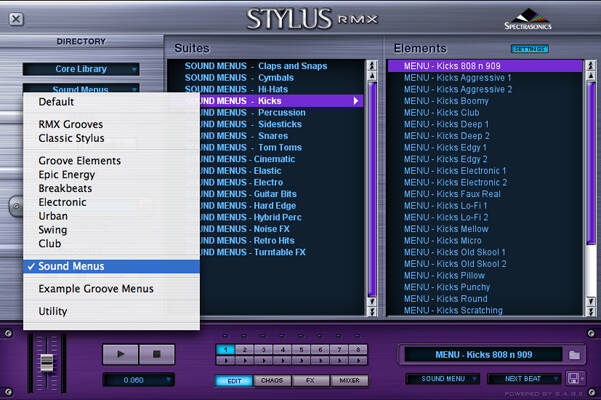The width and height of the screenshot is (601, 400).
Task: Open the Core Library dropdown
Action: click(x=81, y=69)
